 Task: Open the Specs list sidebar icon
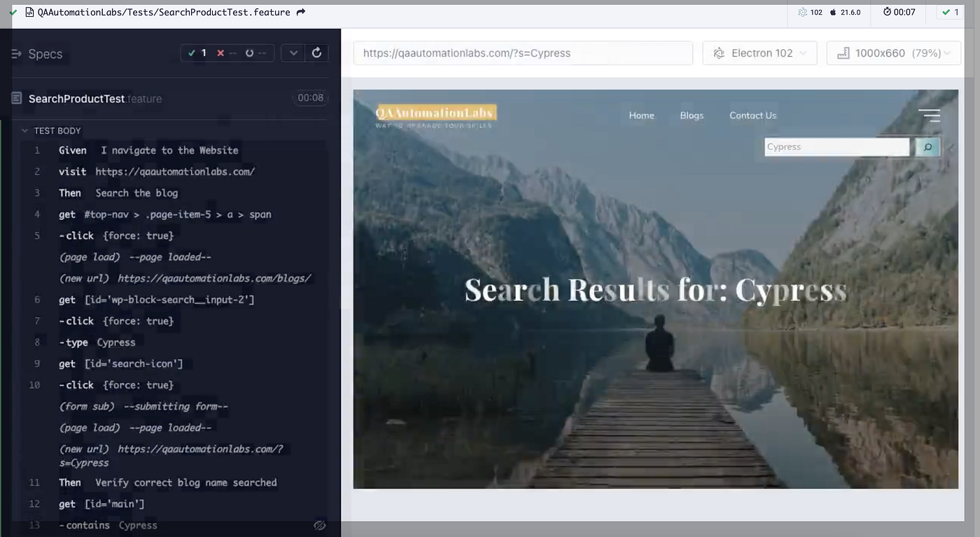(17, 54)
